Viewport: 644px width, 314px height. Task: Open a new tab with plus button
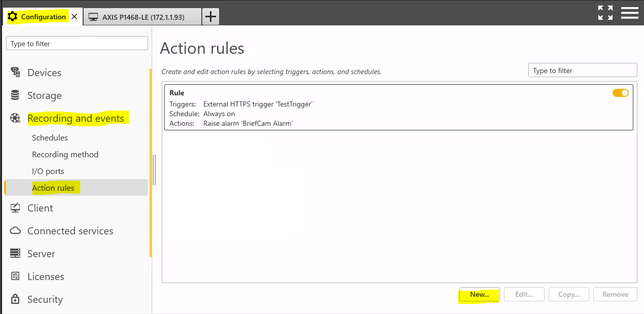[210, 17]
